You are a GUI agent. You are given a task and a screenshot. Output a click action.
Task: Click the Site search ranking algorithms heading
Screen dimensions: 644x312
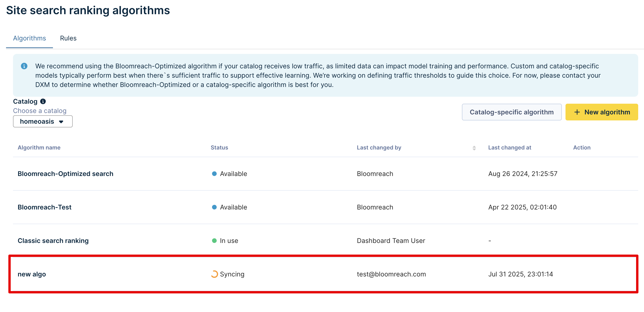[x=88, y=10]
